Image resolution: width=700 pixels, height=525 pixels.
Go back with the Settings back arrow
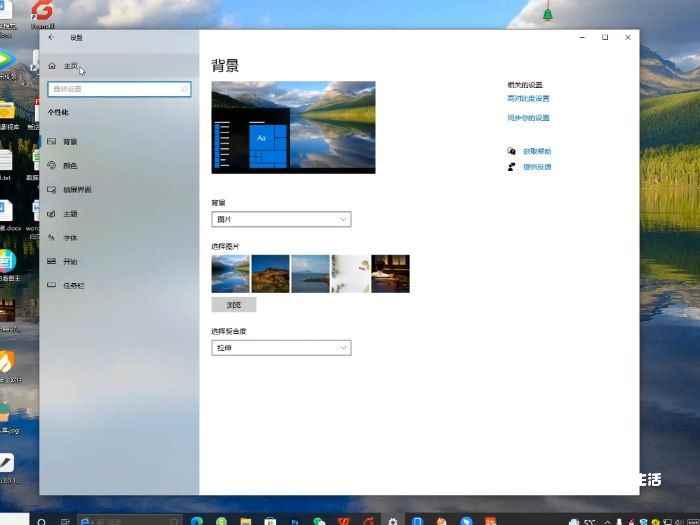coord(51,38)
